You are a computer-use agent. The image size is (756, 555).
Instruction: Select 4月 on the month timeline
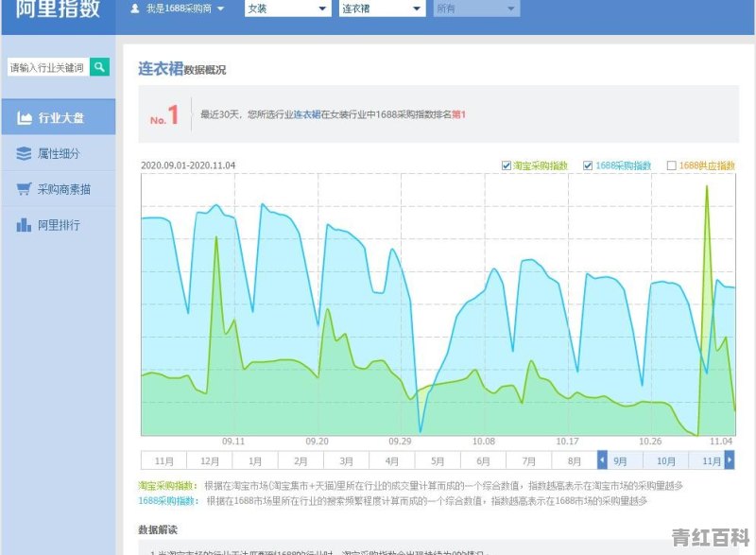(x=392, y=461)
